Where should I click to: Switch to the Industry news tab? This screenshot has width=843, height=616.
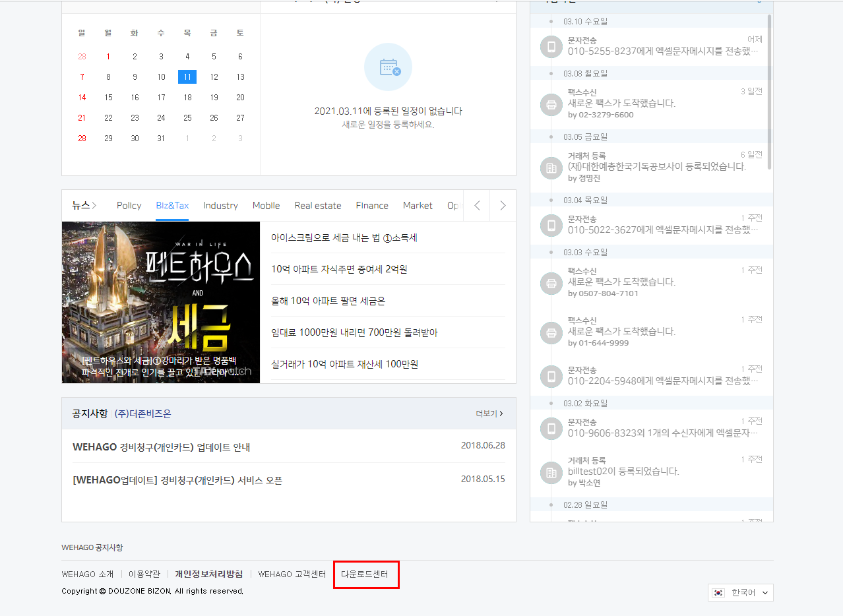click(220, 206)
